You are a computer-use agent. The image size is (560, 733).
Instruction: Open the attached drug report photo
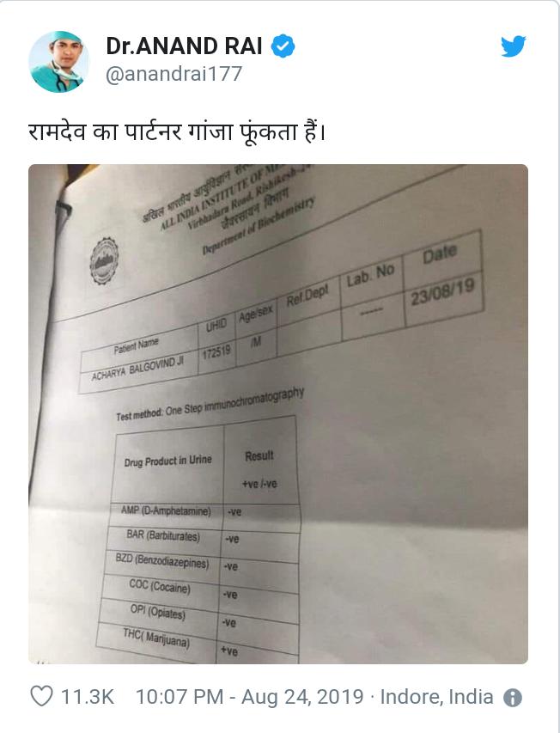click(x=278, y=413)
